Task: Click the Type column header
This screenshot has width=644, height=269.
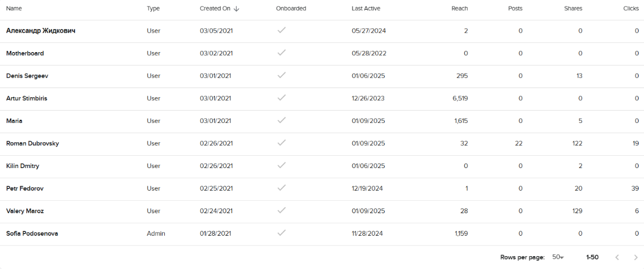Action: (x=153, y=9)
